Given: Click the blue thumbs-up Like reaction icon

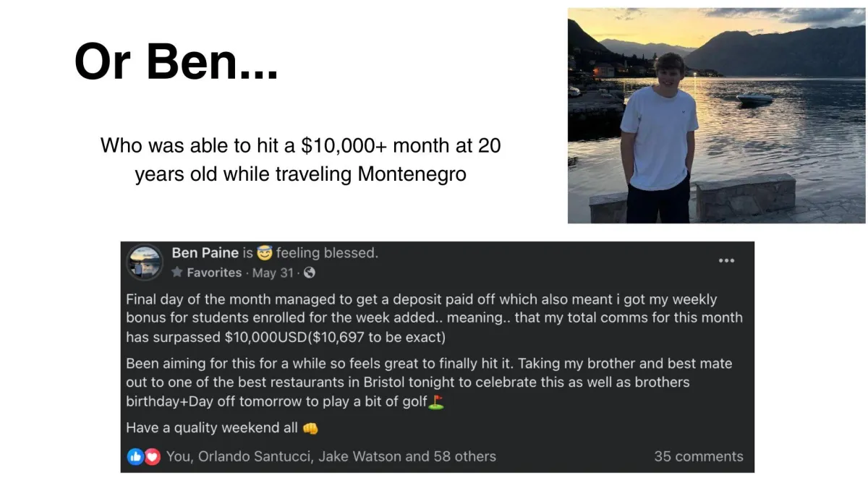Looking at the screenshot, I should pyautogui.click(x=135, y=456).
